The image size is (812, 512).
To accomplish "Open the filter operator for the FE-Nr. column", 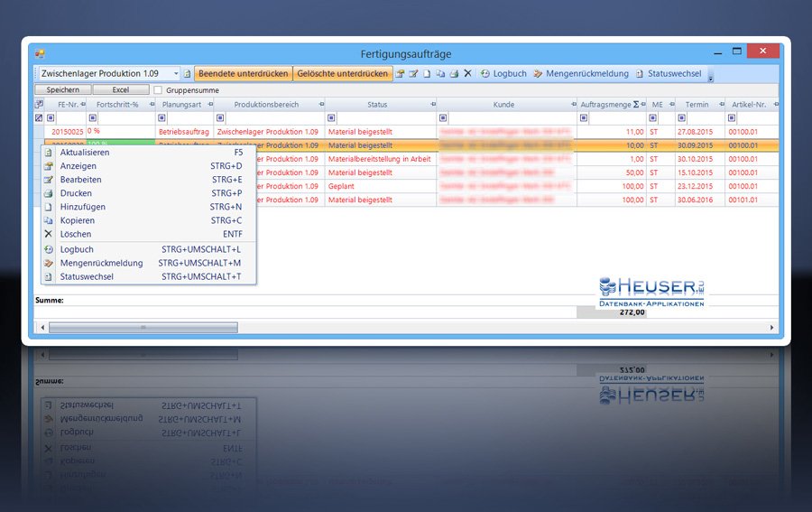I will tap(51, 117).
